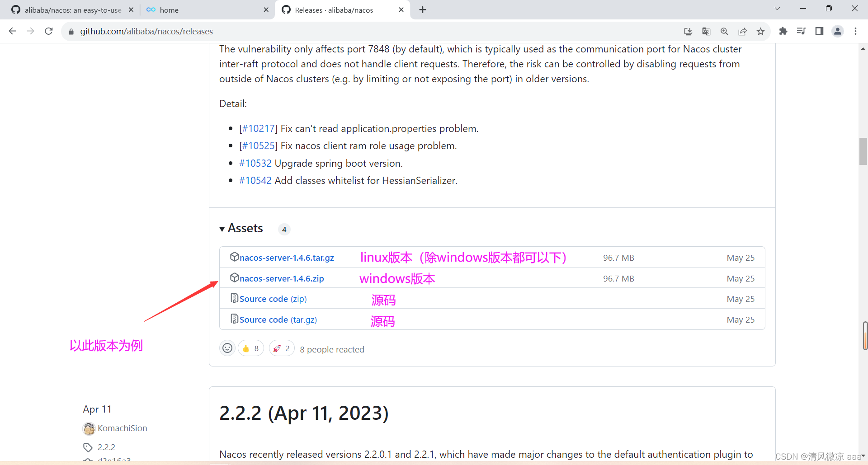868x465 pixels.
Task: Download Source code (zip)
Action: (273, 299)
